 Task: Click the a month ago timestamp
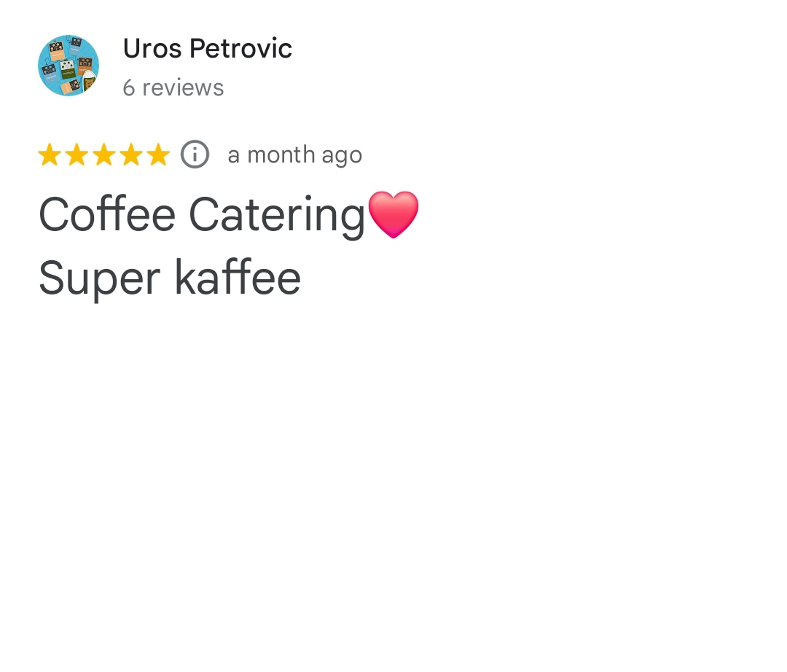tap(294, 154)
